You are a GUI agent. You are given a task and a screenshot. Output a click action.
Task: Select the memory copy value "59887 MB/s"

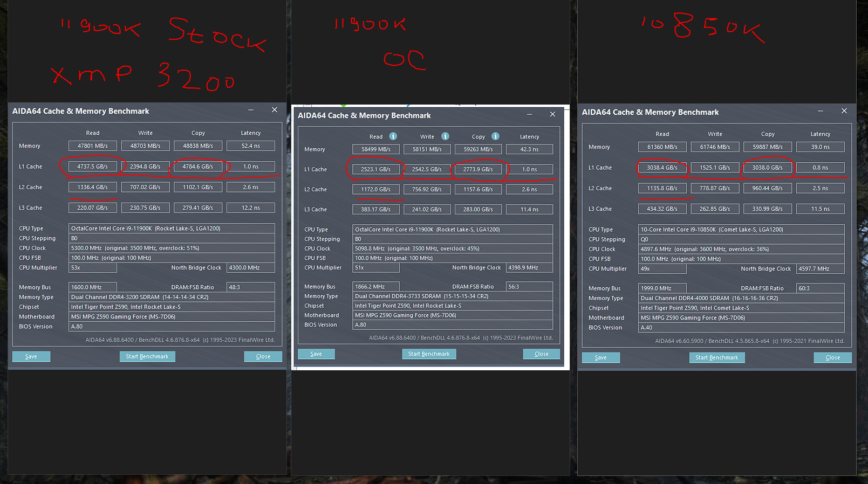(768, 147)
